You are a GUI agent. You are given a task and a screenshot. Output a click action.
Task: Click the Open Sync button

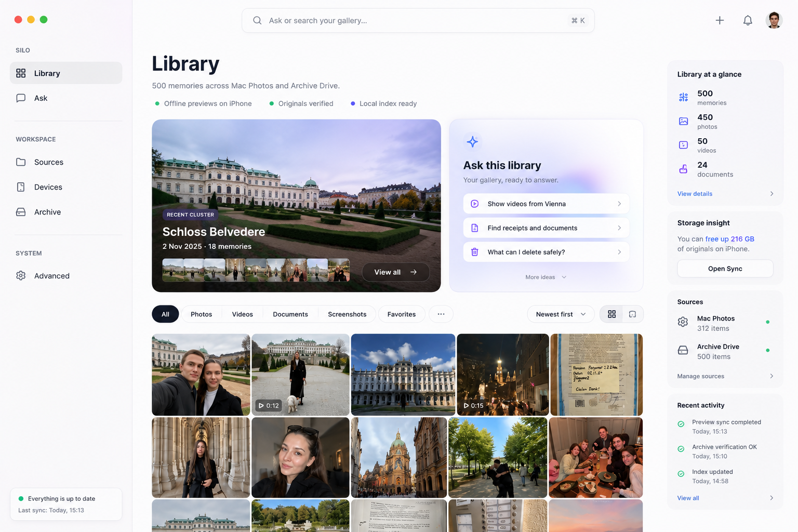(x=725, y=269)
